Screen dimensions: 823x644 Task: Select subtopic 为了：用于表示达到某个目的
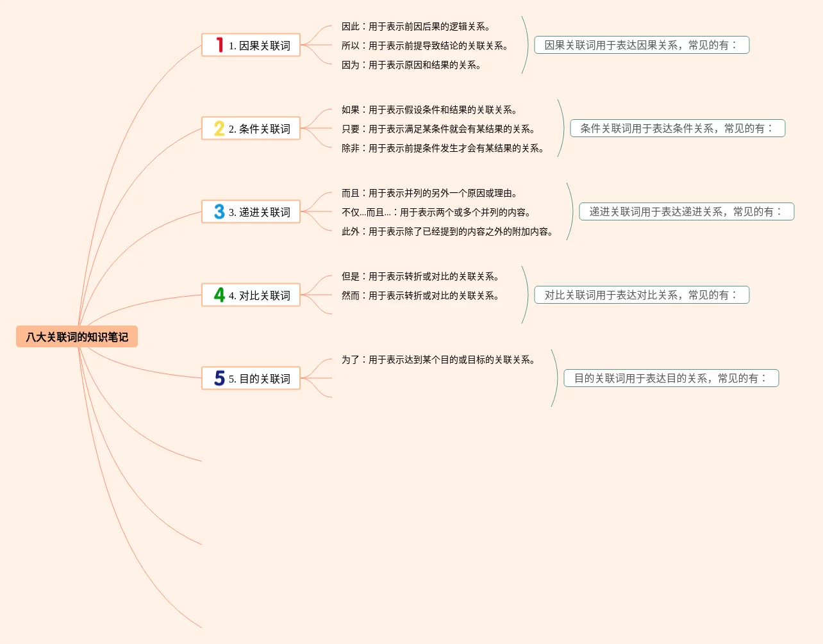(x=438, y=360)
